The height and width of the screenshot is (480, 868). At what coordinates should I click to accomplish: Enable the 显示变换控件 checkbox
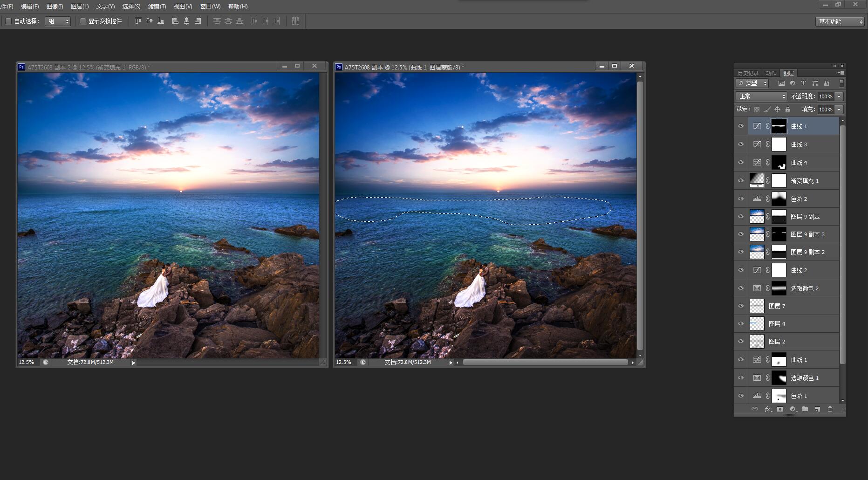pos(83,21)
